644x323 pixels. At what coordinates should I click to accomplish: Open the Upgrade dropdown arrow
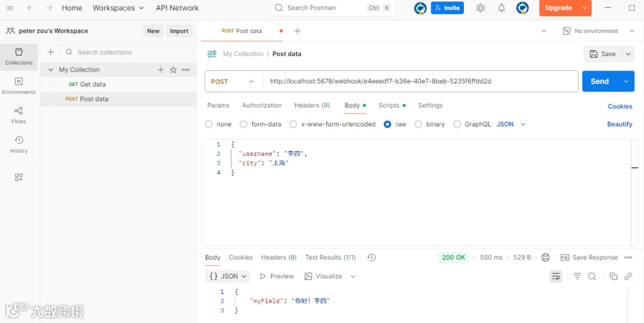585,8
